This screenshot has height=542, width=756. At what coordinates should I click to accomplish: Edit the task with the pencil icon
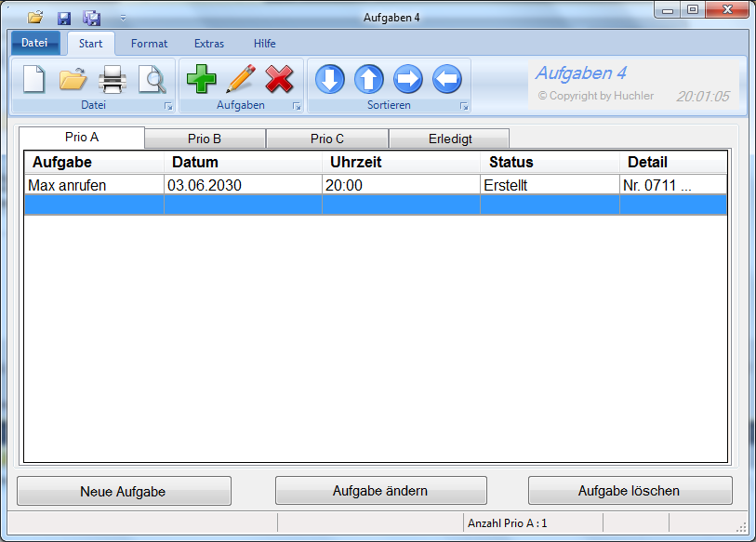241,79
